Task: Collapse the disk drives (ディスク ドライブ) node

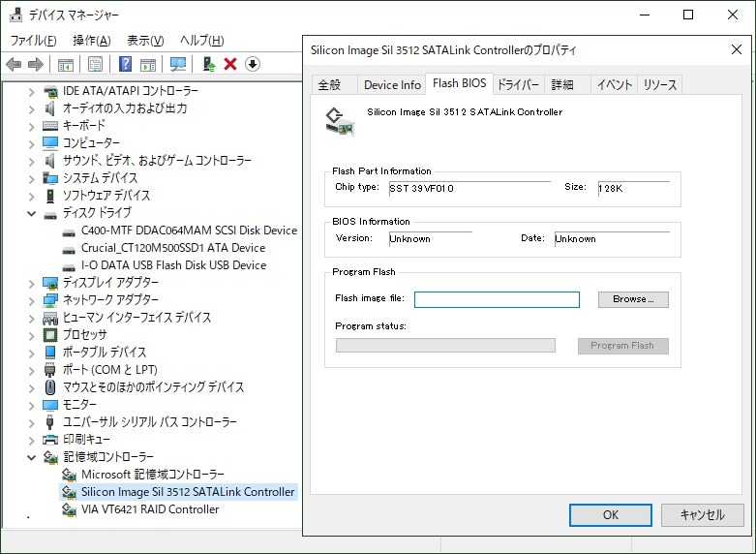Action: tap(31, 213)
